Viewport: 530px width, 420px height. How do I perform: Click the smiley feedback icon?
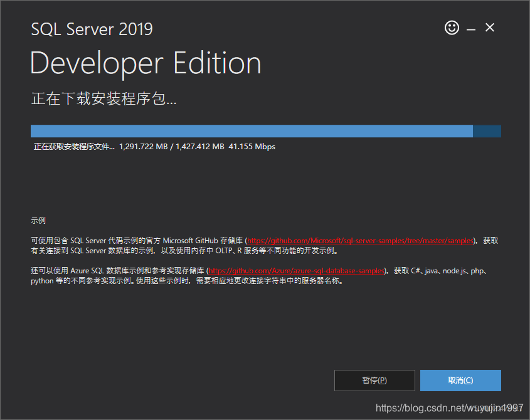[x=452, y=28]
